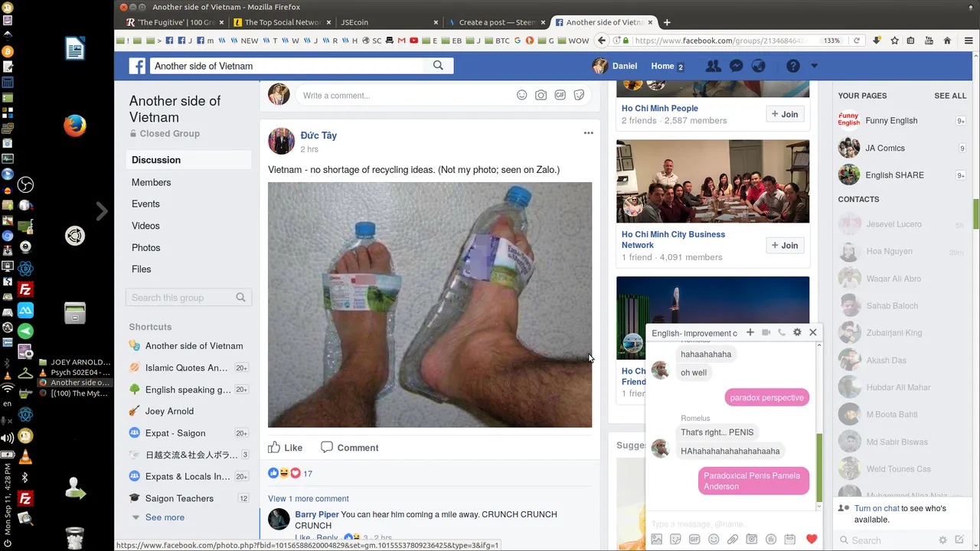This screenshot has height=551, width=980.
Task: Open the Members section of the group
Action: [151, 182]
